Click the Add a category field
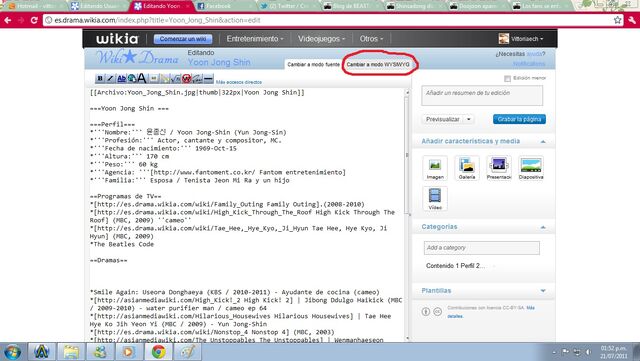 [482, 248]
